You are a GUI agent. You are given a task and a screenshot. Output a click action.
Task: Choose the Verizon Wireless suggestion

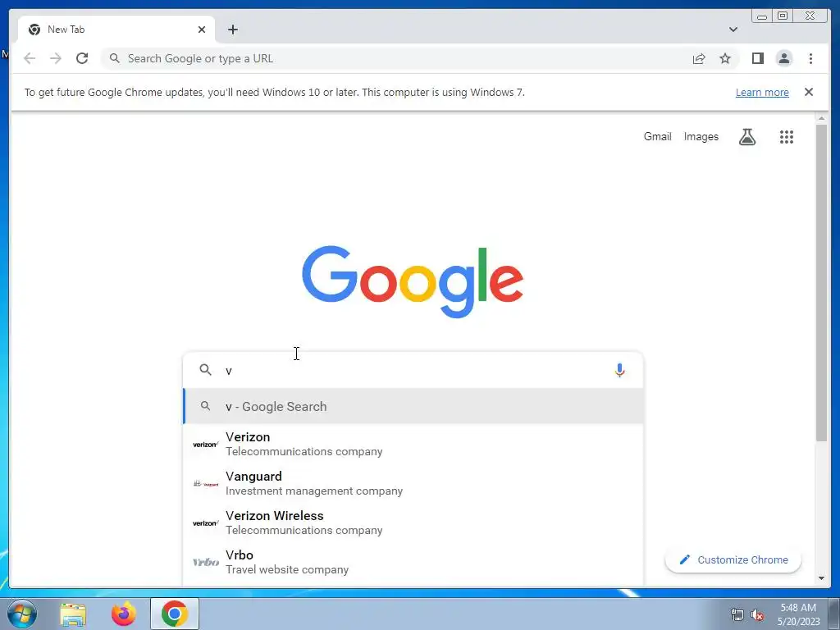413,523
